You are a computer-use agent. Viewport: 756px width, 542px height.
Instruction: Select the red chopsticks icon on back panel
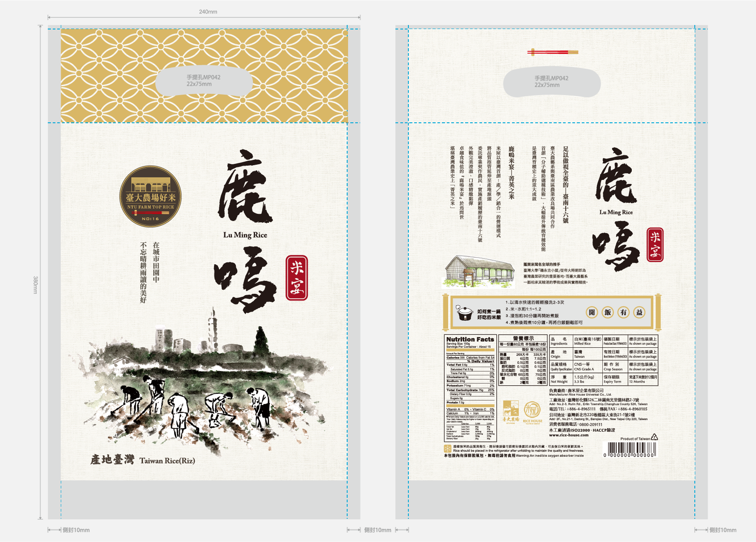pyautogui.click(x=553, y=52)
